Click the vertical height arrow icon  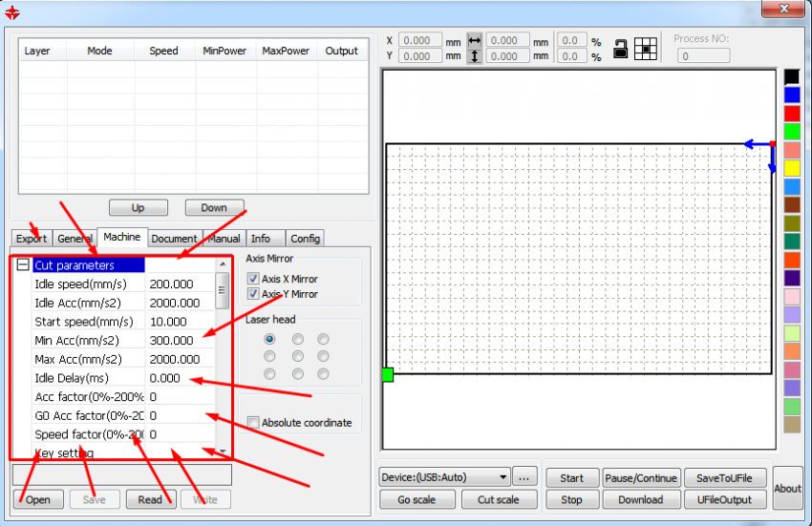point(475,57)
